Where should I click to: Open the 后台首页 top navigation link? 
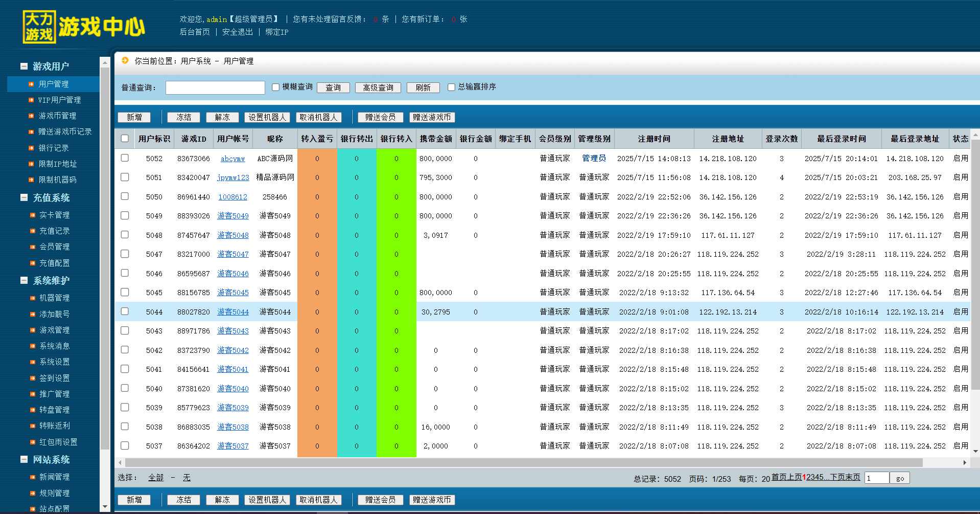pos(195,32)
